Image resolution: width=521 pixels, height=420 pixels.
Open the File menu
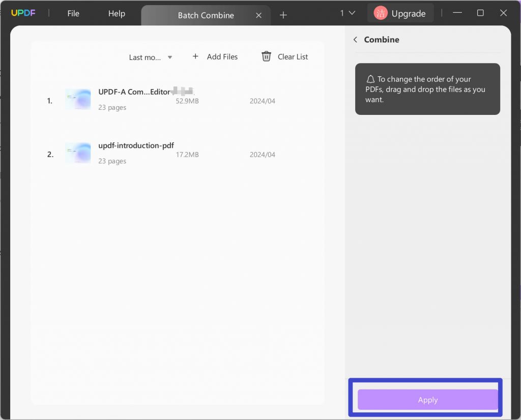pyautogui.click(x=73, y=13)
